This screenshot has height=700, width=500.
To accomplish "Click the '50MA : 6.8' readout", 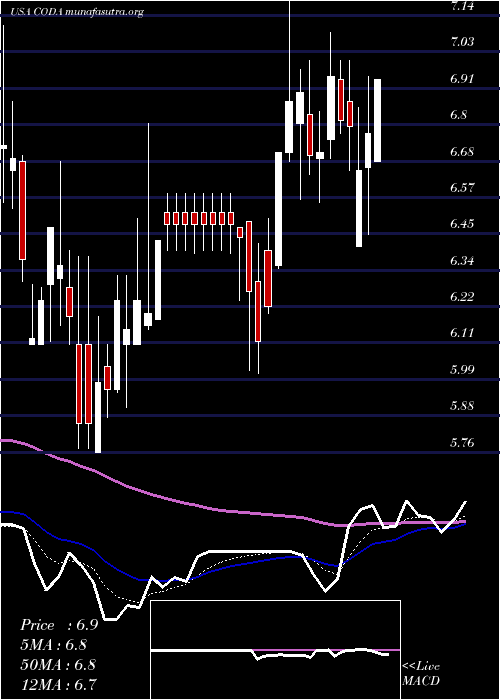I will (x=58, y=665).
